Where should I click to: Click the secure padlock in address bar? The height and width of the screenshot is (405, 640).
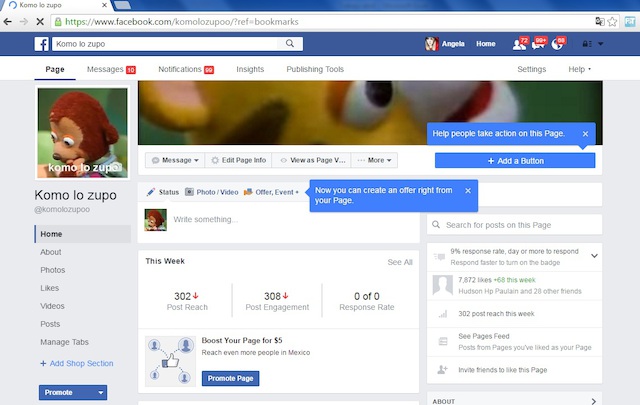tap(58, 22)
